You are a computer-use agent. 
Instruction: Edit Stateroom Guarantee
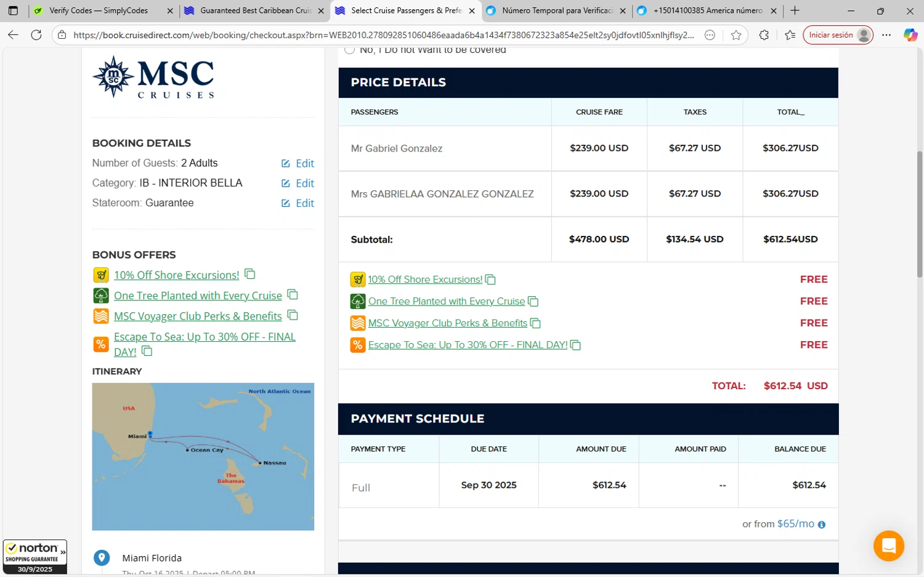(x=298, y=203)
